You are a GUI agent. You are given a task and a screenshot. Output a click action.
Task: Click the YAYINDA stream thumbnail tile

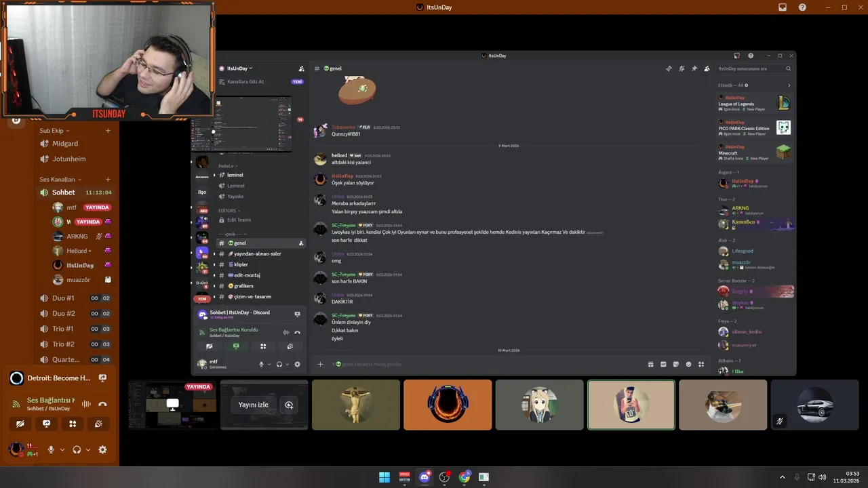tap(173, 405)
